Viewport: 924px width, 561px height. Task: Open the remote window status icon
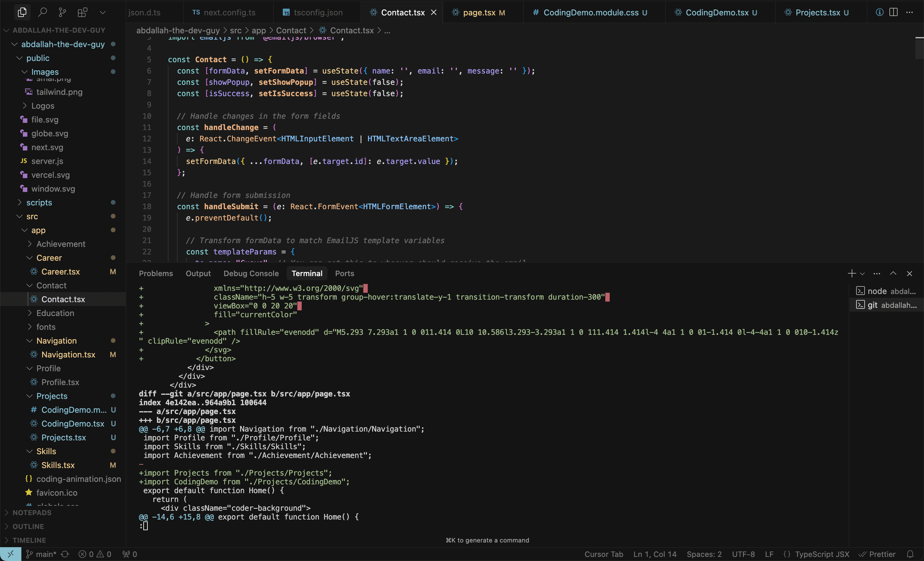pyautogui.click(x=10, y=554)
